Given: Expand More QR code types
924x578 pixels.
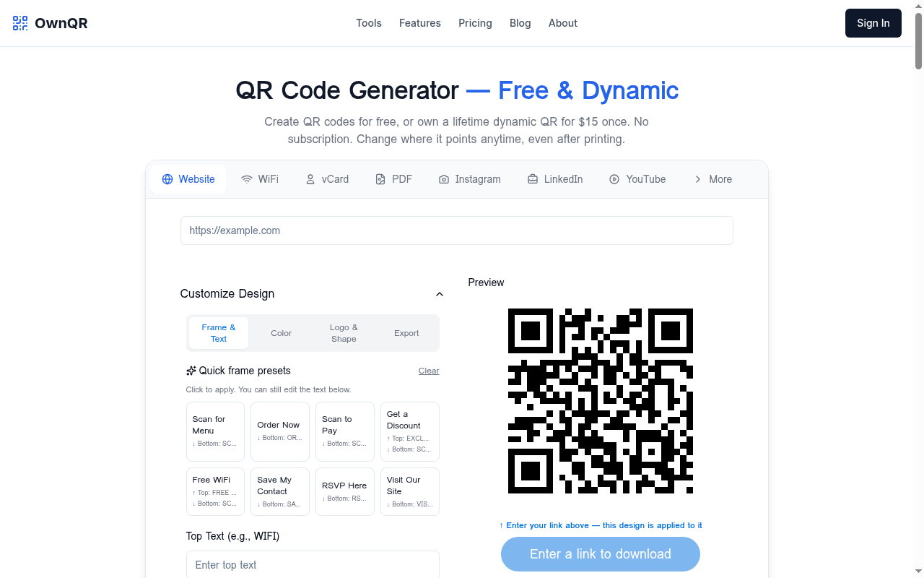Looking at the screenshot, I should 712,179.
